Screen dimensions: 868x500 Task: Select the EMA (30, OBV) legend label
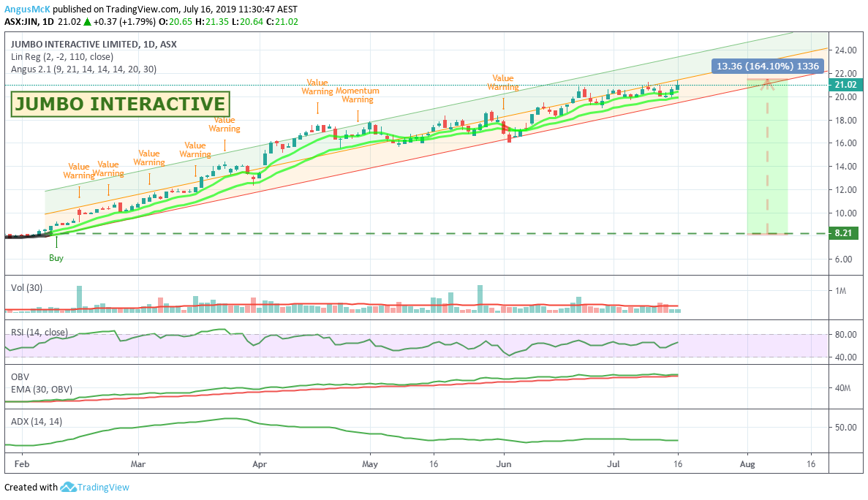pos(42,390)
